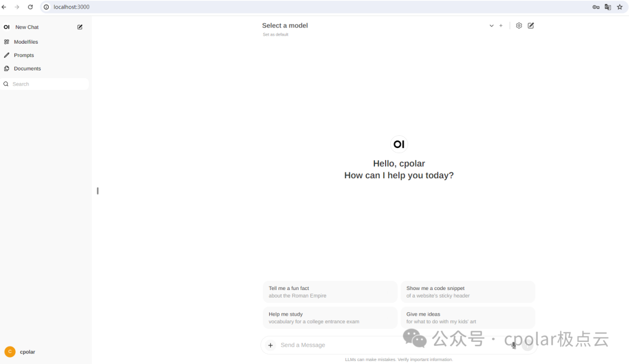The width and height of the screenshot is (629, 364).
Task: Click the Set as default link
Action: pyautogui.click(x=275, y=34)
